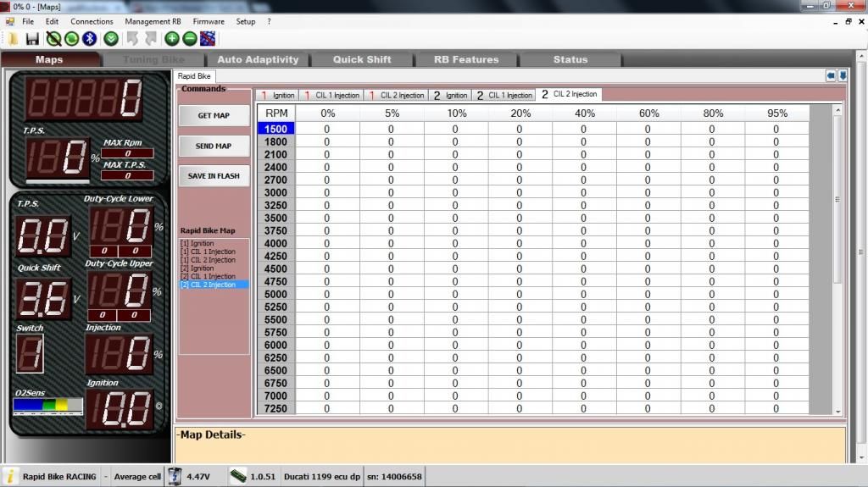Viewport: 868px width, 487px height.
Task: Open the Firmware menu
Action: pyautogui.click(x=209, y=21)
